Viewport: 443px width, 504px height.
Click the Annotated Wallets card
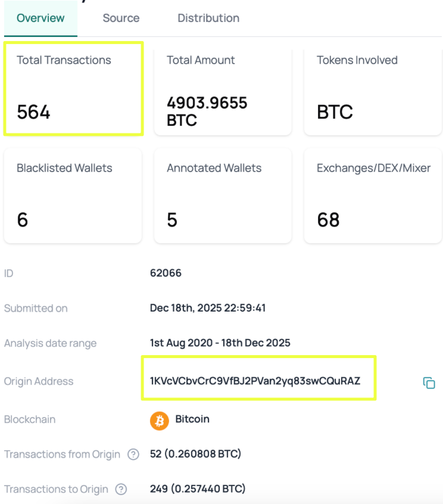pos(223,195)
